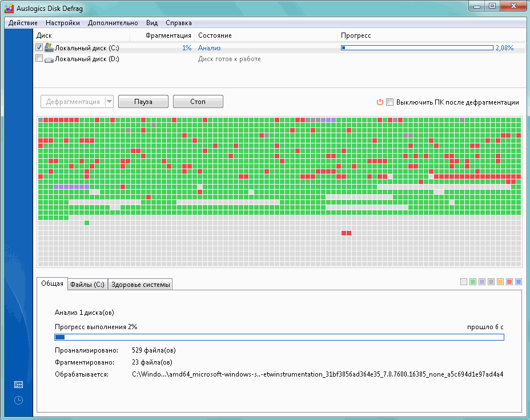Image resolution: width=530 pixels, height=420 pixels.
Task: Switch to the Здоровье системы tab
Action: pyautogui.click(x=140, y=285)
